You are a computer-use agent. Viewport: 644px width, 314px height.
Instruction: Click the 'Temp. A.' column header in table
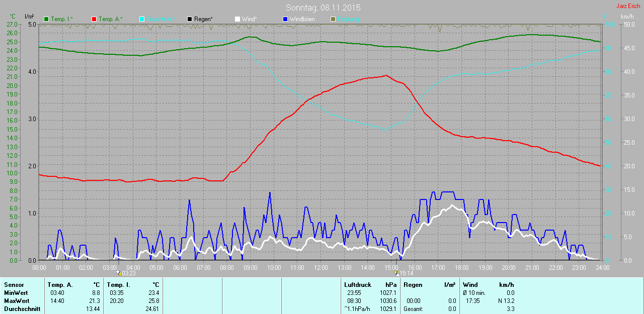click(x=60, y=285)
